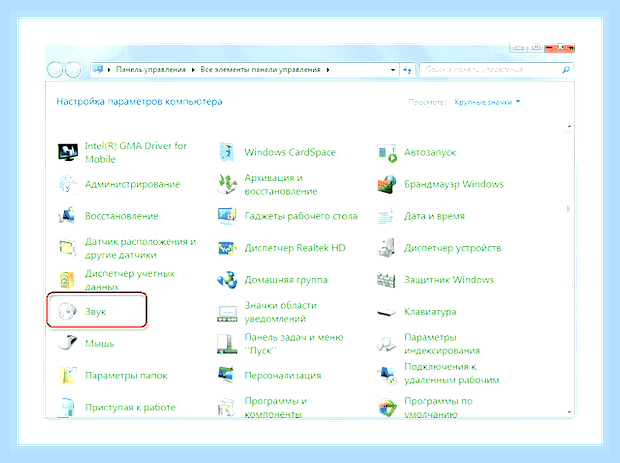Click Программы и компоненты icon
This screenshot has width=620, height=463.
click(x=227, y=408)
